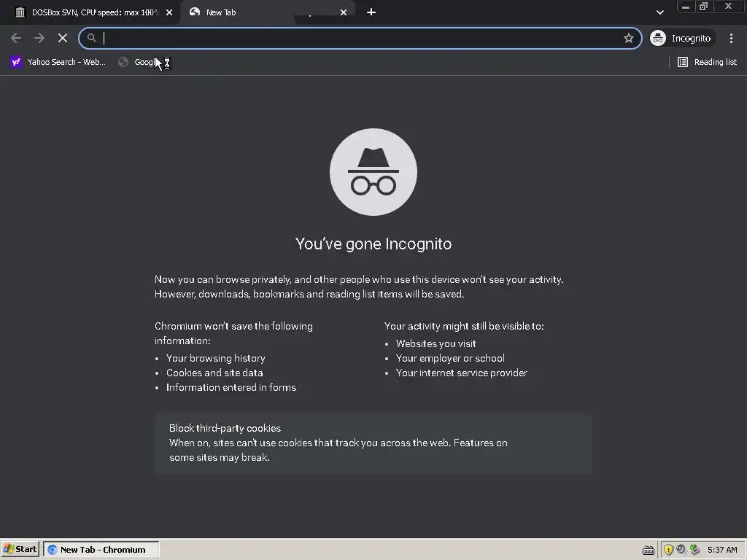This screenshot has height=560, width=747.
Task: Open the Incognito profile button
Action: [682, 38]
